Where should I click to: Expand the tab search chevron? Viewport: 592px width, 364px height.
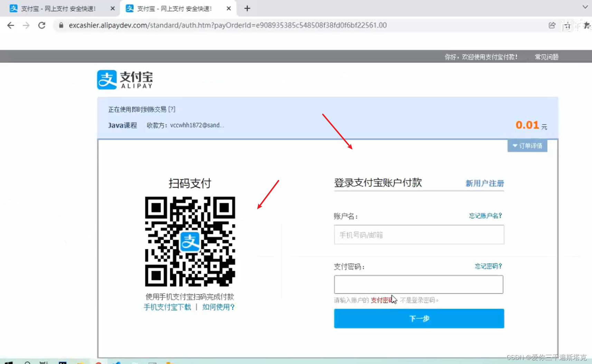[x=585, y=7]
